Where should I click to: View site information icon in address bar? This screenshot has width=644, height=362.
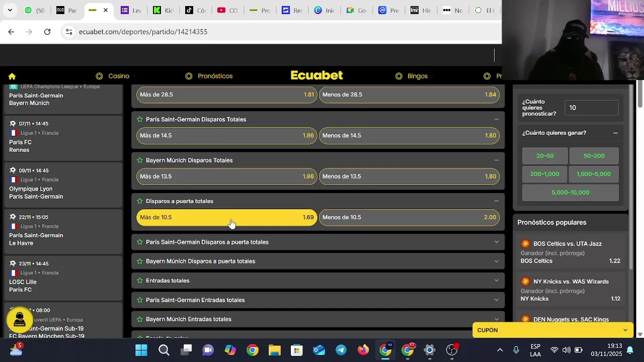coord(69,32)
